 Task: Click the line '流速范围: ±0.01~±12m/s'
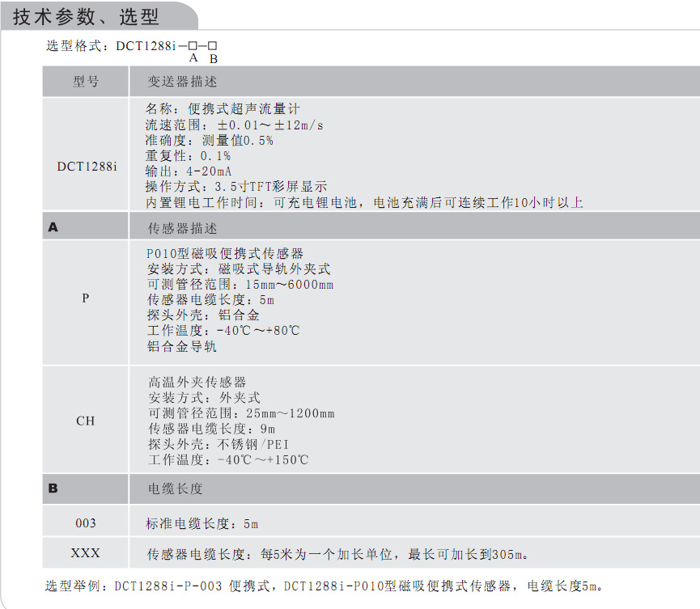tap(234, 125)
